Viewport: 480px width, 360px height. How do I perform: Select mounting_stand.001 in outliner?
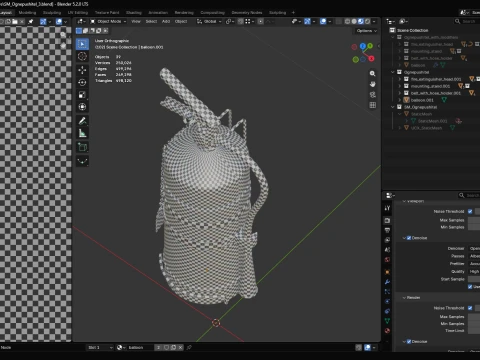tap(430, 86)
